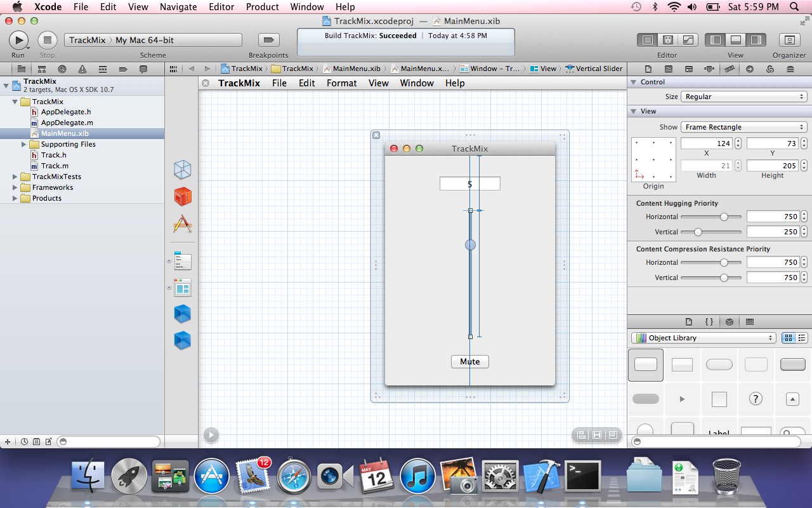Open the Size dropdown set to Regular
This screenshot has height=508, width=812.
pyautogui.click(x=743, y=97)
